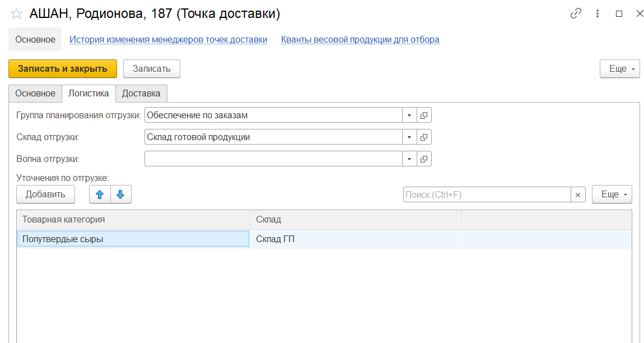Open the table's Еще menu
The height and width of the screenshot is (343, 644).
612,194
